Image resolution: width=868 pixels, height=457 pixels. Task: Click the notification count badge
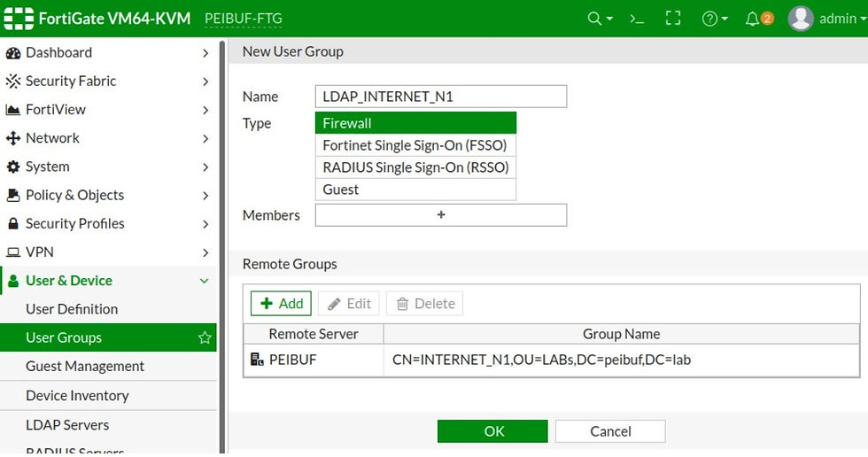click(x=767, y=19)
